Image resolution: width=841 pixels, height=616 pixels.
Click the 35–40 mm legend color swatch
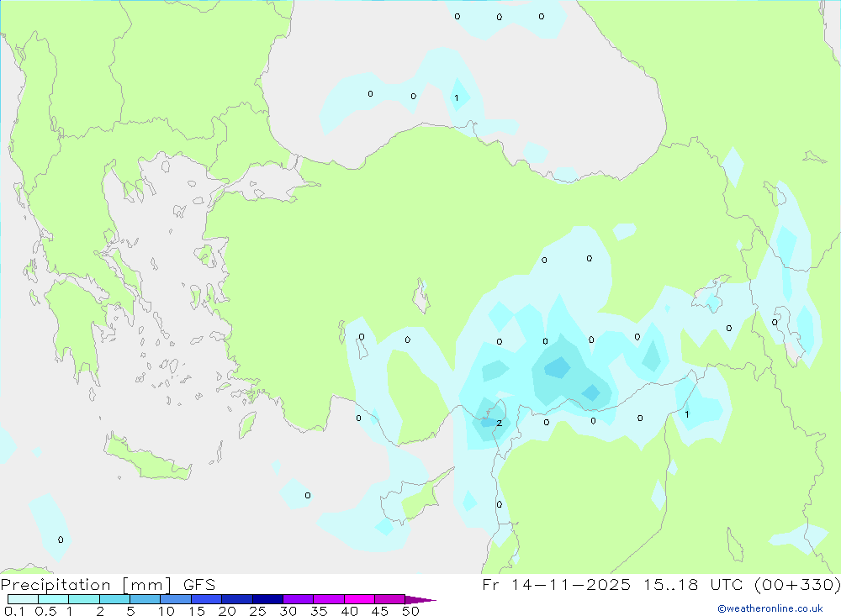(x=329, y=599)
